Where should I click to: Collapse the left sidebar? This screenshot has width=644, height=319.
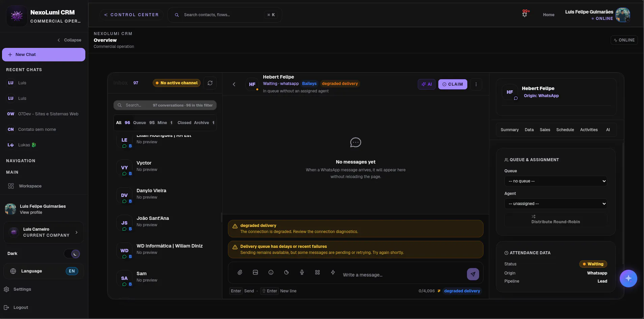coord(69,40)
